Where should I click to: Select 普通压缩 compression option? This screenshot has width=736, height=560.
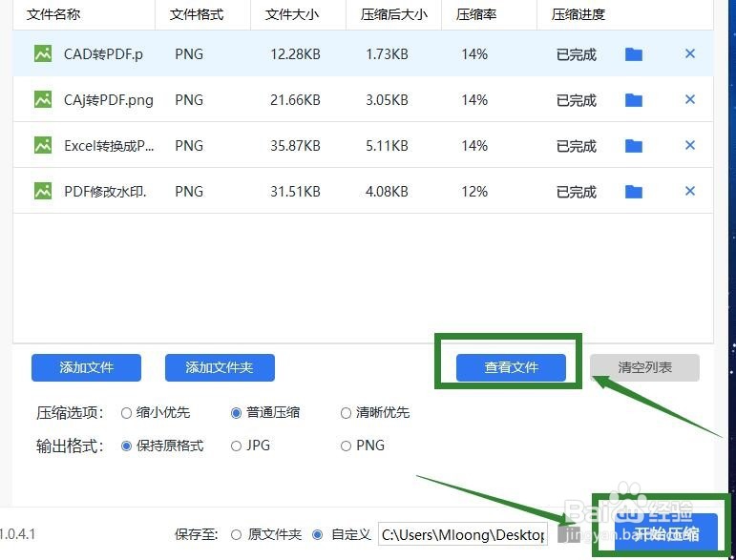click(236, 413)
